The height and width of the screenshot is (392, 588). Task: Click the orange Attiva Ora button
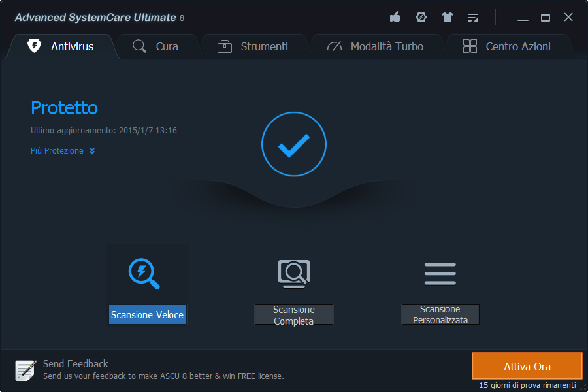coord(527,367)
